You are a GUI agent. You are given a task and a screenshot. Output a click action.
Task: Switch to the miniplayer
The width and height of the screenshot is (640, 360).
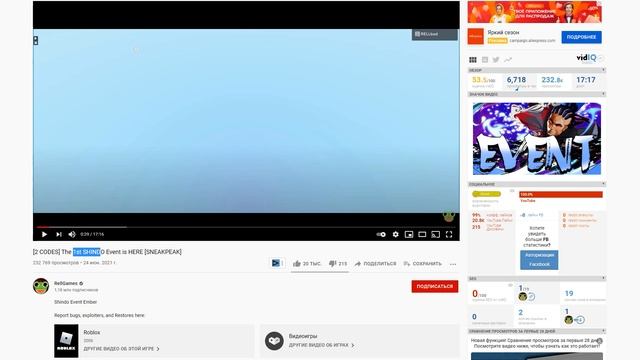409,234
